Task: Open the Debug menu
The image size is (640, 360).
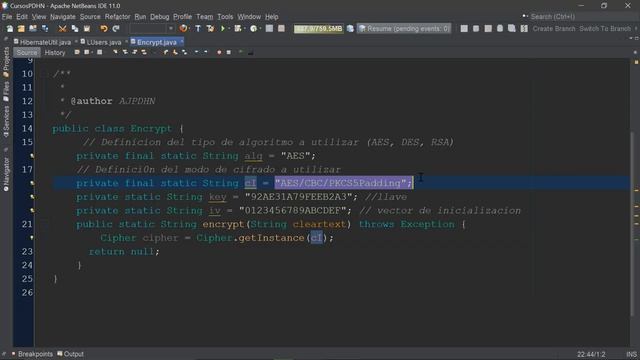Action: pyautogui.click(x=160, y=17)
